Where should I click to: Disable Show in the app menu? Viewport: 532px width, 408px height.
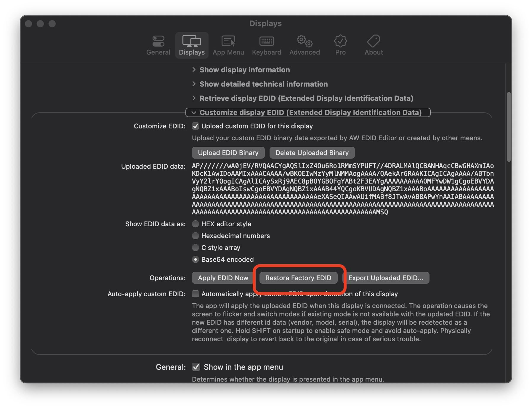196,367
